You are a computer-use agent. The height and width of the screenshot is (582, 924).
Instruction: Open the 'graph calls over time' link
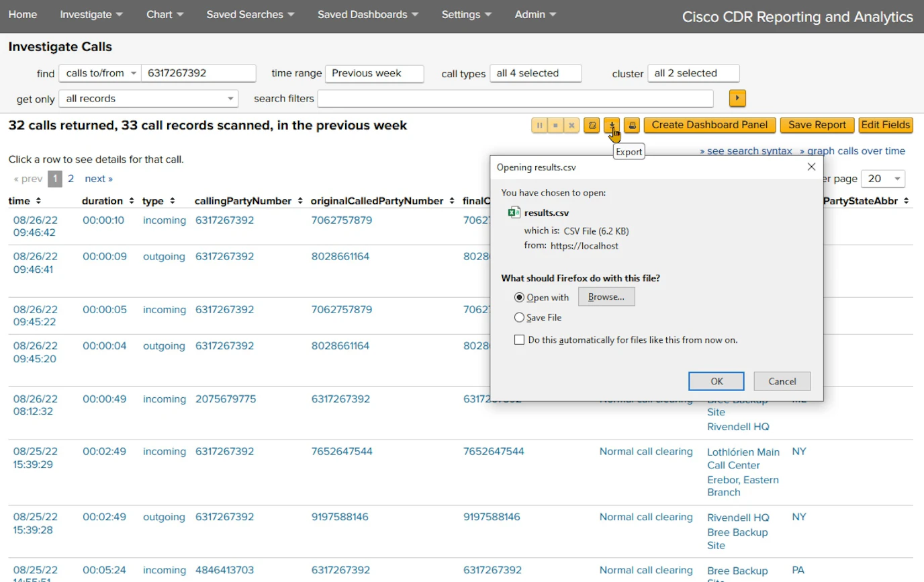click(x=853, y=151)
